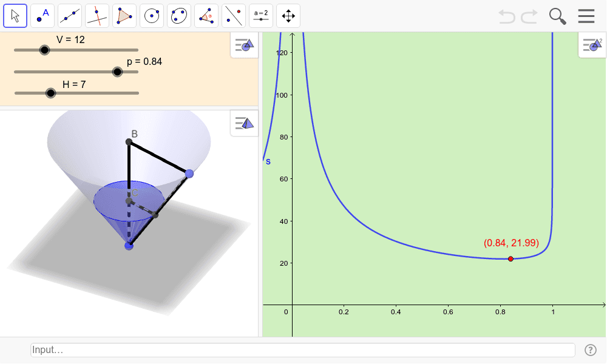Open style bar of 3D cone view

coord(244,123)
